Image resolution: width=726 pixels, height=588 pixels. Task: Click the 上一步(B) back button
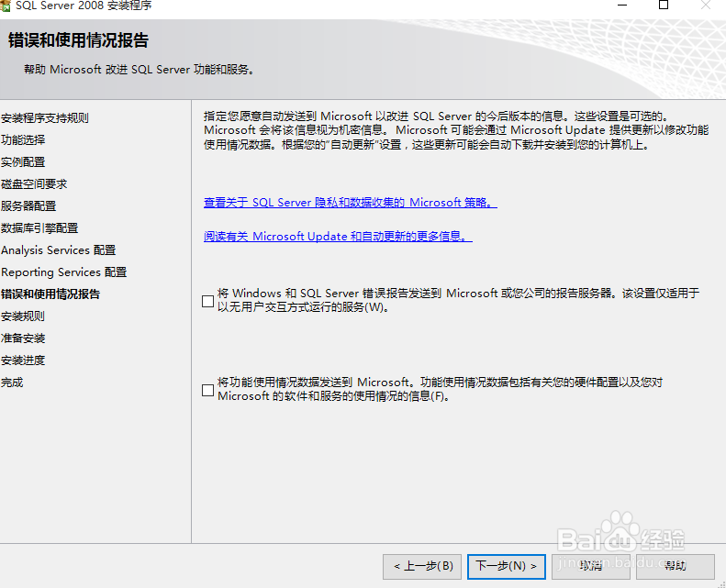tap(422, 566)
